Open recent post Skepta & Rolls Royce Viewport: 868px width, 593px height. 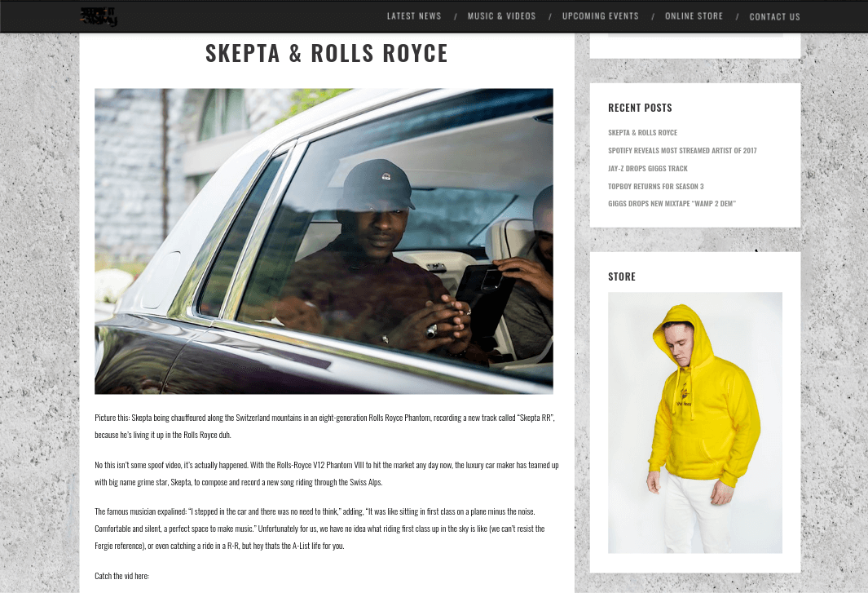click(643, 132)
